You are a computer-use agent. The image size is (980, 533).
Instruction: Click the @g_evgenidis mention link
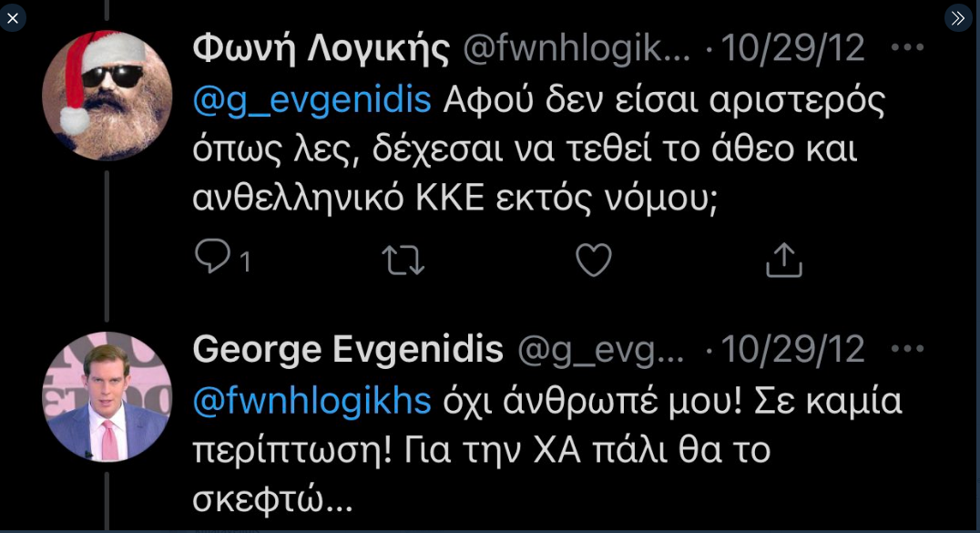[311, 100]
